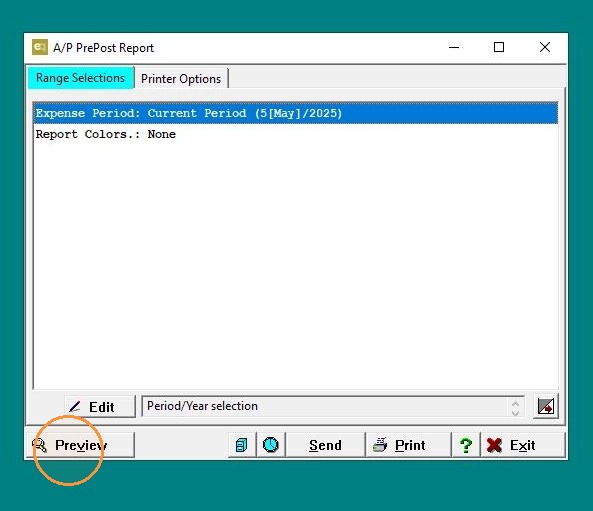Image resolution: width=593 pixels, height=511 pixels.
Task: Click the printer icon on the Print button
Action: 380,445
